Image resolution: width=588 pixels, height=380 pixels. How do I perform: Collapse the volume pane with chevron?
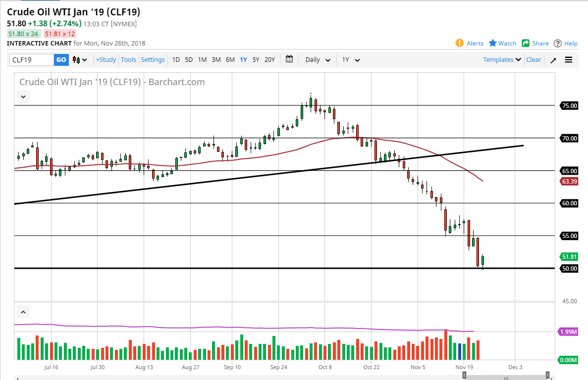point(23,312)
